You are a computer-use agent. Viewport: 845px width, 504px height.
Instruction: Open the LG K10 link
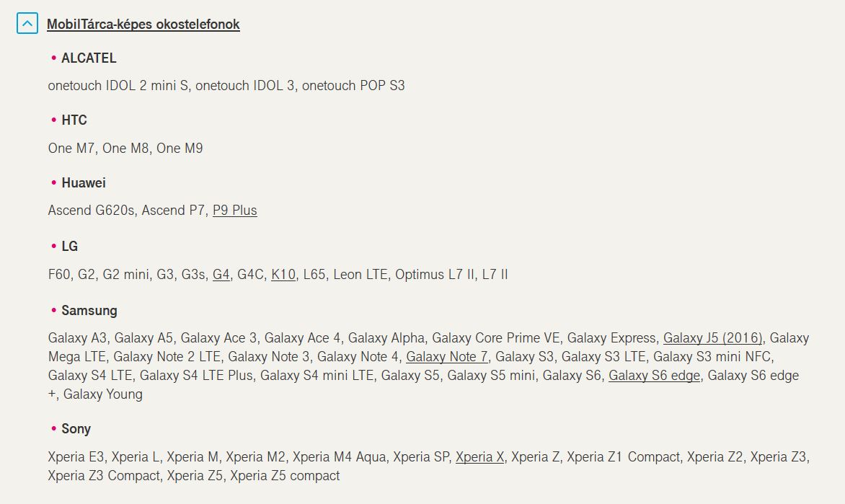283,275
